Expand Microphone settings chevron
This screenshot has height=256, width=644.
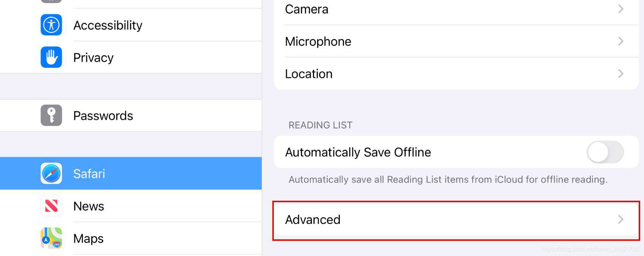click(620, 41)
